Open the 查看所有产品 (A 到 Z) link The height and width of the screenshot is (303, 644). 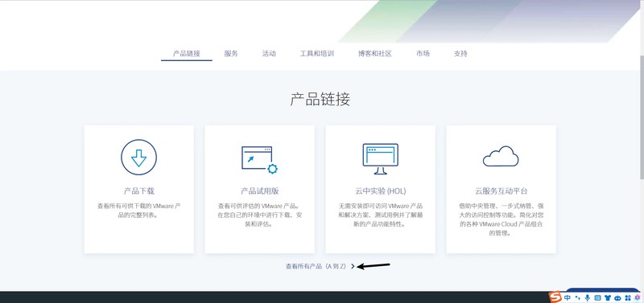pyautogui.click(x=316, y=266)
